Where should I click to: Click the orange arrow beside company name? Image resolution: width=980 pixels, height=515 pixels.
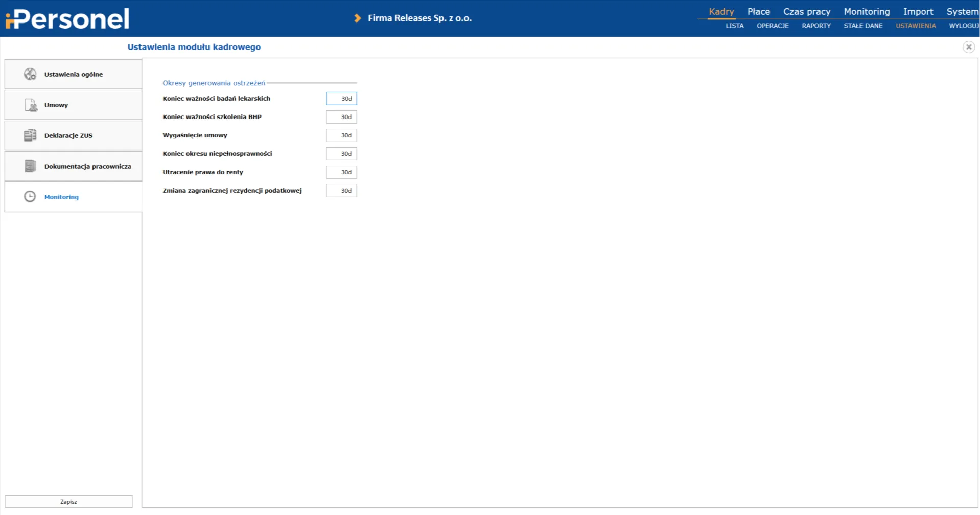click(358, 18)
